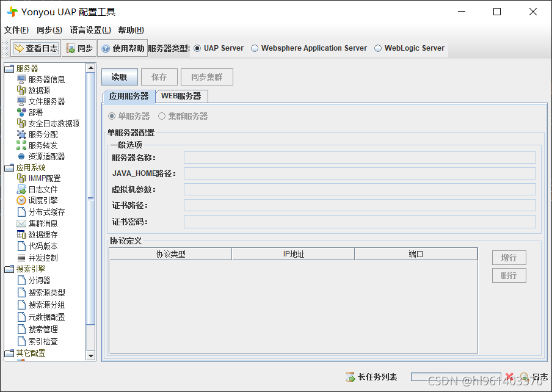Image resolution: width=552 pixels, height=392 pixels.
Task: Click the 数据源 database icon
Action: tap(21, 90)
